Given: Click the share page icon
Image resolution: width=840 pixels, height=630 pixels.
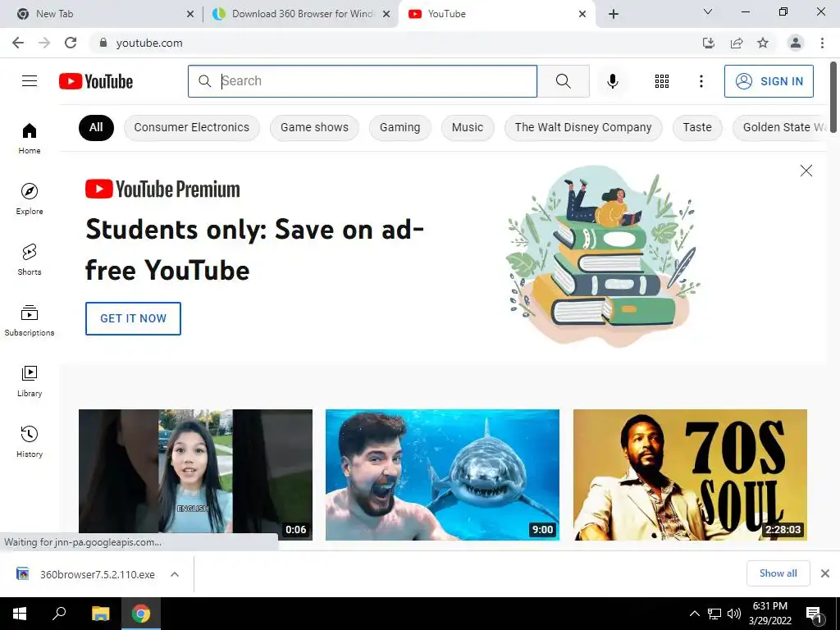Looking at the screenshot, I should pos(736,43).
